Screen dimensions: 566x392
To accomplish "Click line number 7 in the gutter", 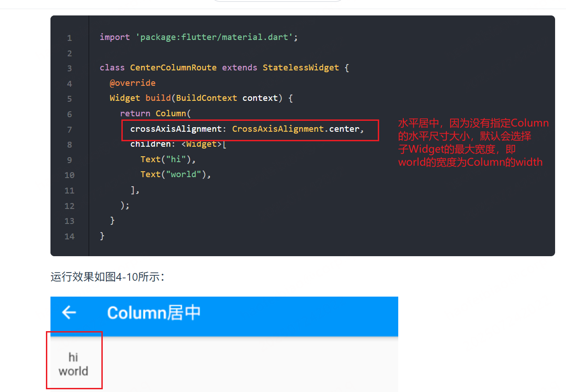I will click(70, 129).
